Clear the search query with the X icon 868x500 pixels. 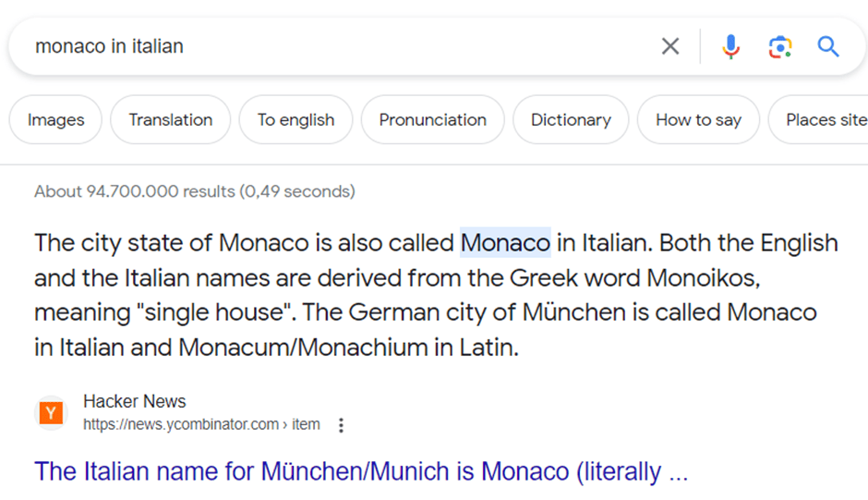(670, 46)
